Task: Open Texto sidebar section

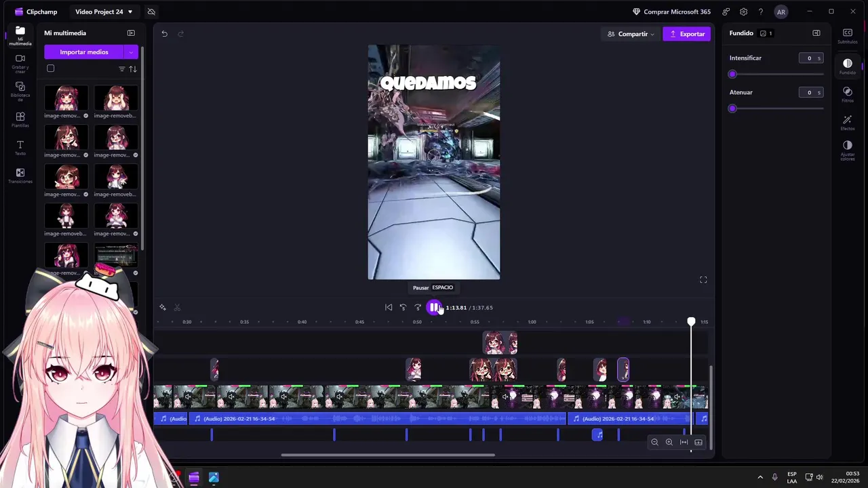Action: tap(20, 148)
